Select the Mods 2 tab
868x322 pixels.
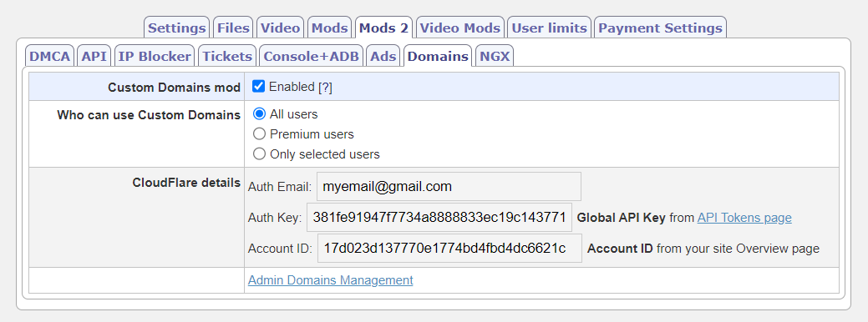(x=383, y=28)
